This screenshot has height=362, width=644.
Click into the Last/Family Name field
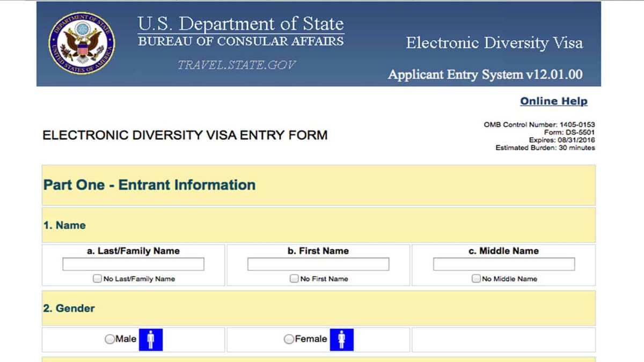pyautogui.click(x=133, y=264)
